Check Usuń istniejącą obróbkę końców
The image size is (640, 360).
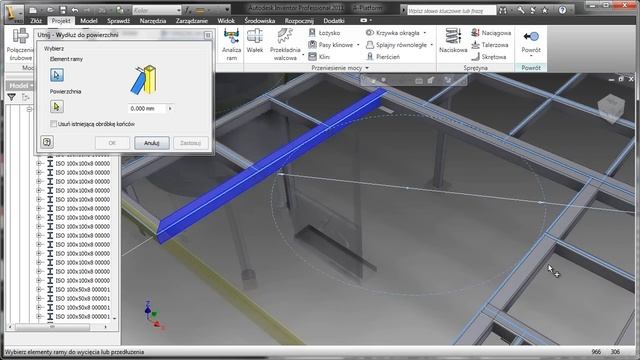coord(53,124)
